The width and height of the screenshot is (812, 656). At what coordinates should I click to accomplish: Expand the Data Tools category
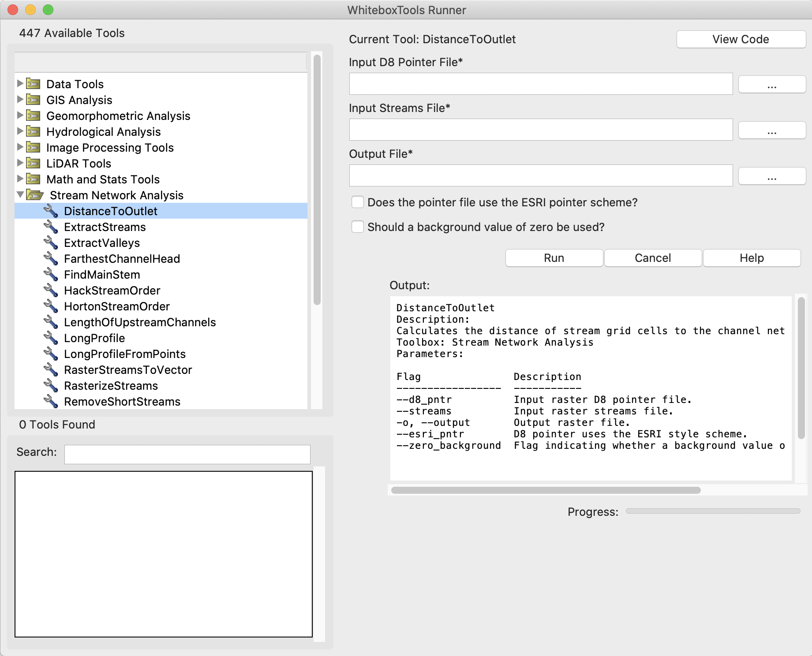(20, 83)
